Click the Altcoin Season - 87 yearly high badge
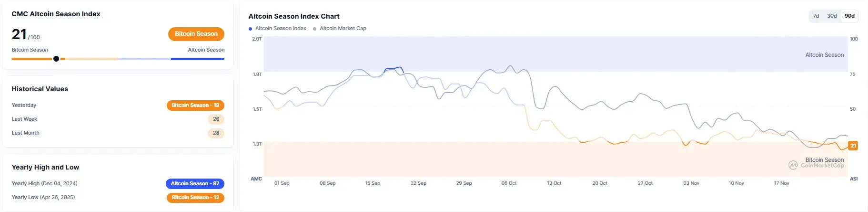 (195, 183)
